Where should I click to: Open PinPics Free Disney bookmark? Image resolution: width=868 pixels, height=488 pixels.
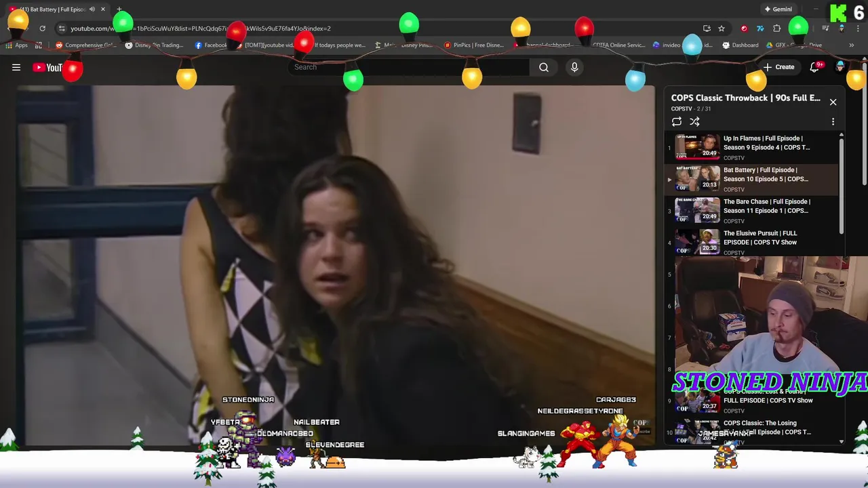(474, 45)
